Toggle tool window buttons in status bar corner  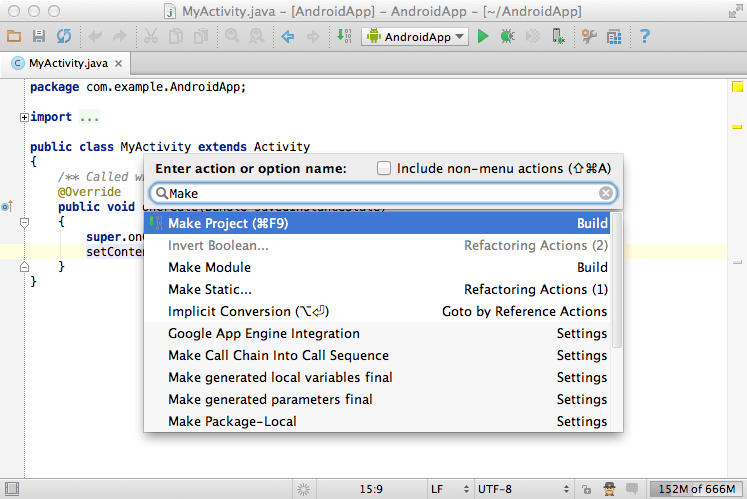coord(11,489)
